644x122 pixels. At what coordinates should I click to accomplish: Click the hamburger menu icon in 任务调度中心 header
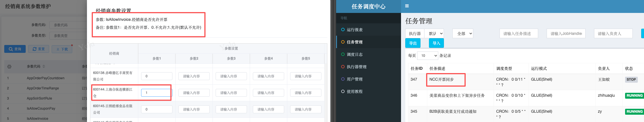click(407, 6)
